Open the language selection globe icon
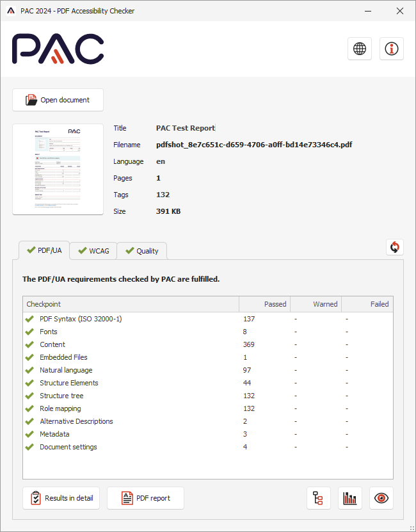 [x=360, y=49]
